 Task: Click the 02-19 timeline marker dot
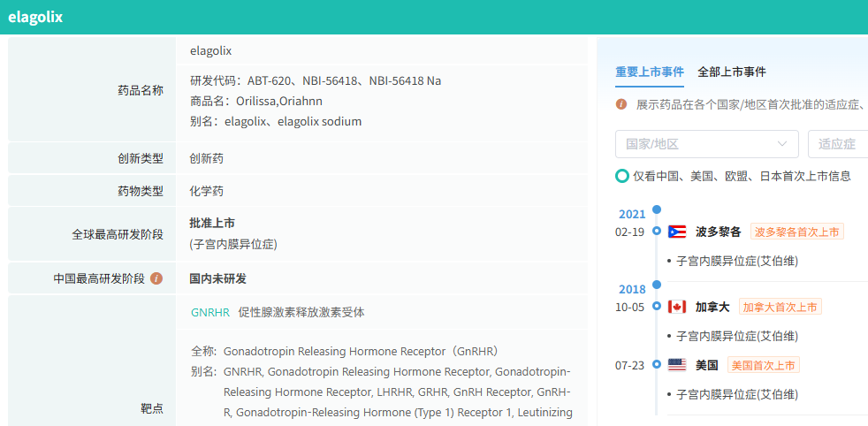656,232
